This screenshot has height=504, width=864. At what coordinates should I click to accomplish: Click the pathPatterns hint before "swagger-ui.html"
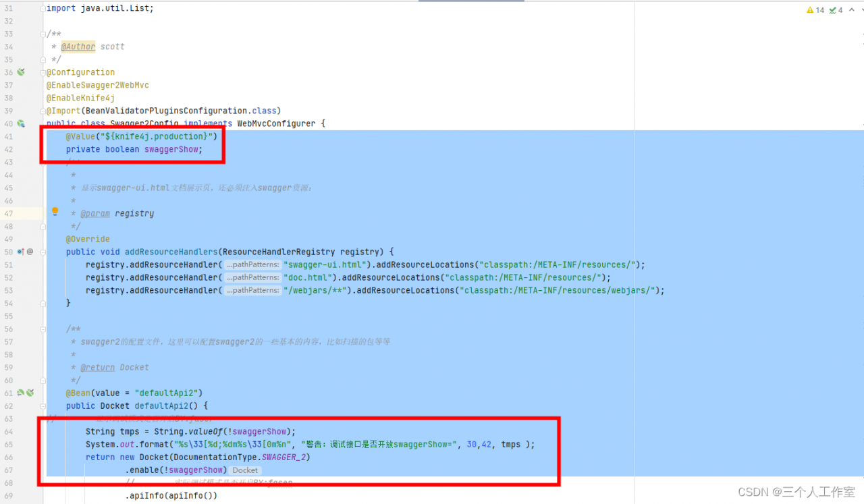tap(252, 264)
